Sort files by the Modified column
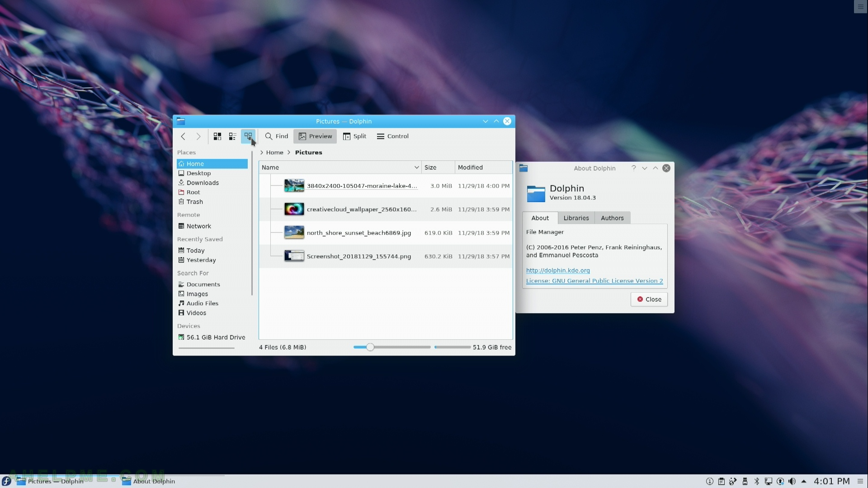 [484, 167]
